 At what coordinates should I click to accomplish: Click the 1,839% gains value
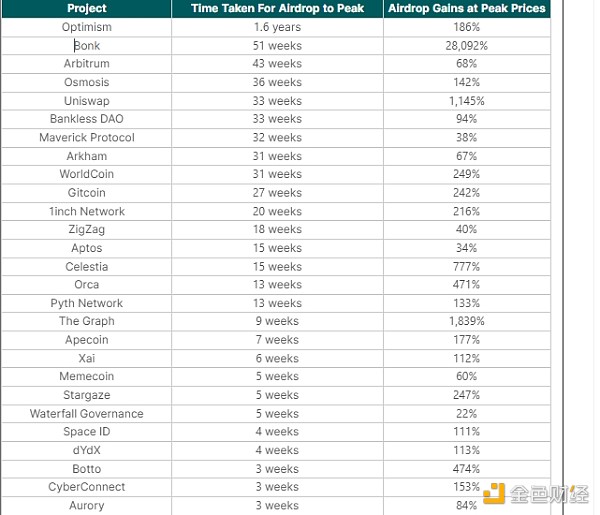(466, 321)
